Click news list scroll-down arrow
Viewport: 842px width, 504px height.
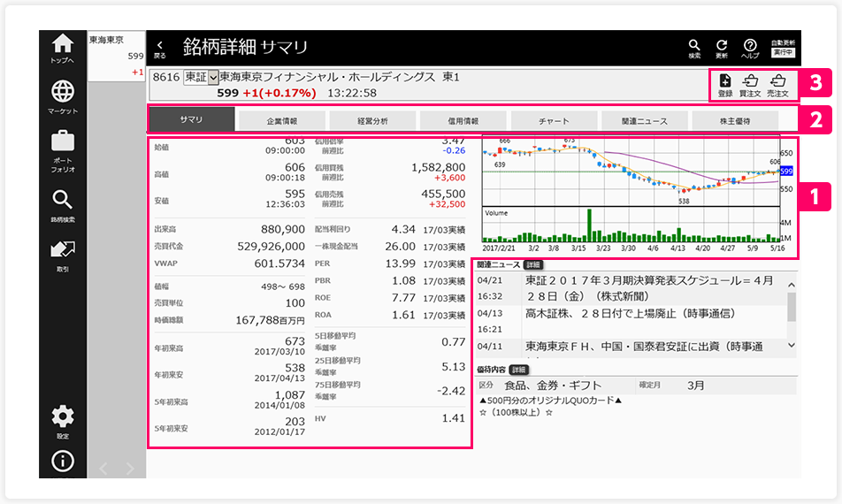pyautogui.click(x=792, y=345)
